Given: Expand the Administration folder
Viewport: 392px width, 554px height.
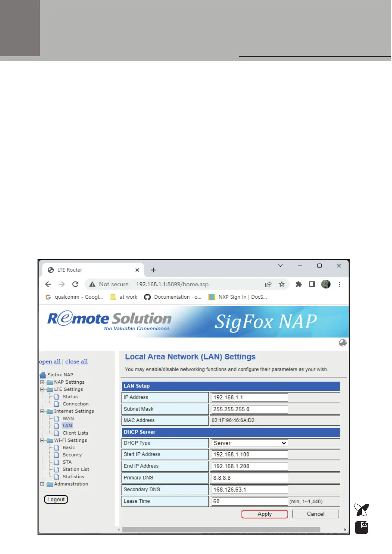Looking at the screenshot, I should coord(42,484).
